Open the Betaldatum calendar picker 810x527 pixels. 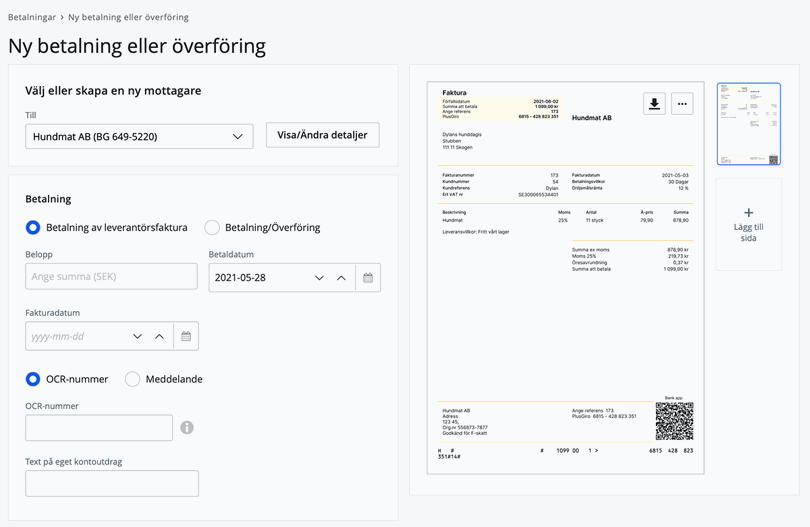(x=368, y=278)
